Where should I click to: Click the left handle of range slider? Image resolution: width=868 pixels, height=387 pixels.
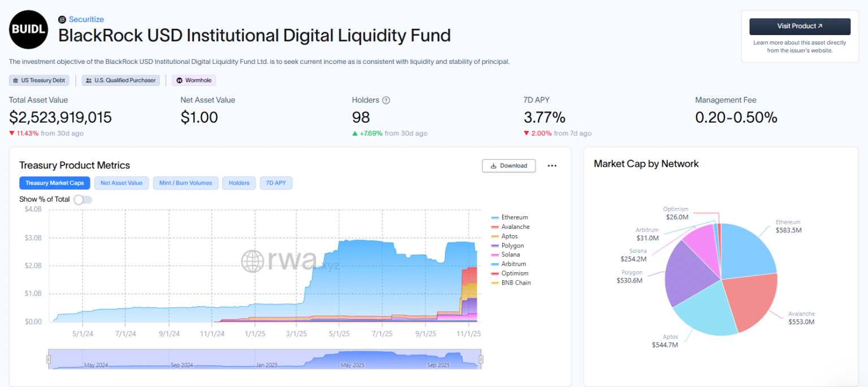click(49, 359)
